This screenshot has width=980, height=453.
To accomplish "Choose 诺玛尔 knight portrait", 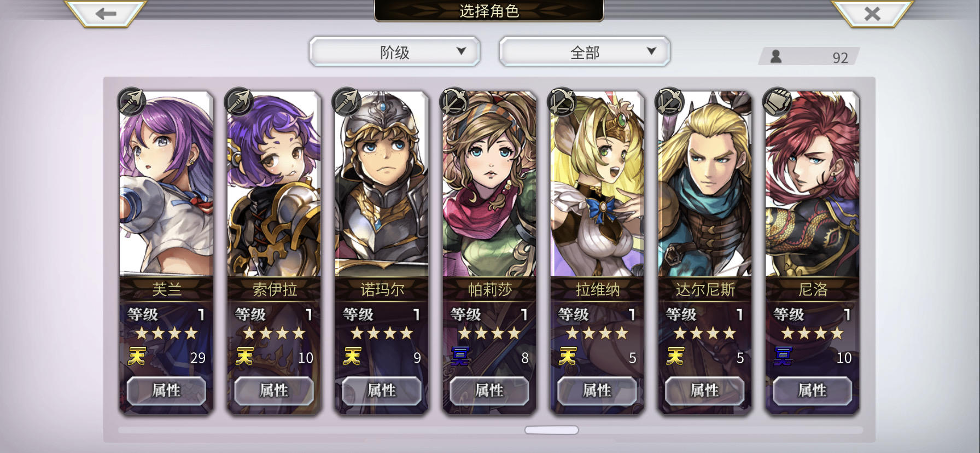I will pyautogui.click(x=382, y=184).
